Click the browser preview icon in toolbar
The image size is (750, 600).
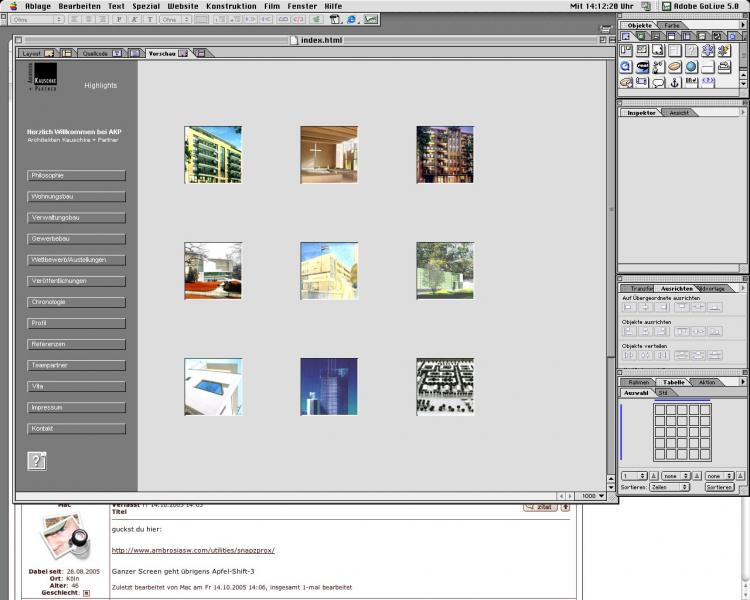[352, 19]
